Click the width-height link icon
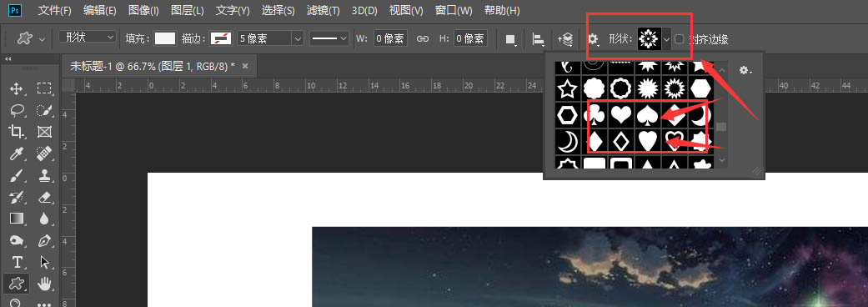The width and height of the screenshot is (868, 307). point(423,38)
